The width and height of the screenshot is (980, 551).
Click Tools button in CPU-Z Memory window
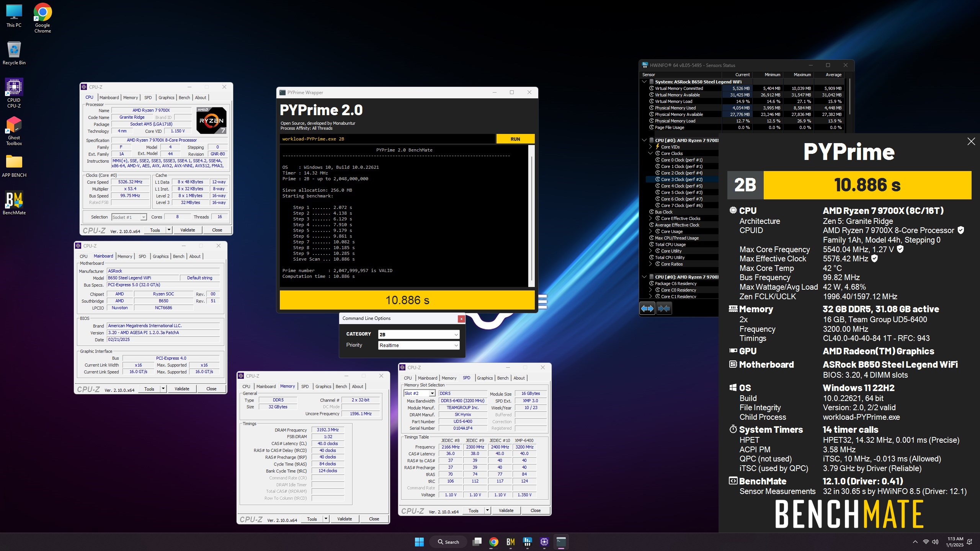point(312,519)
